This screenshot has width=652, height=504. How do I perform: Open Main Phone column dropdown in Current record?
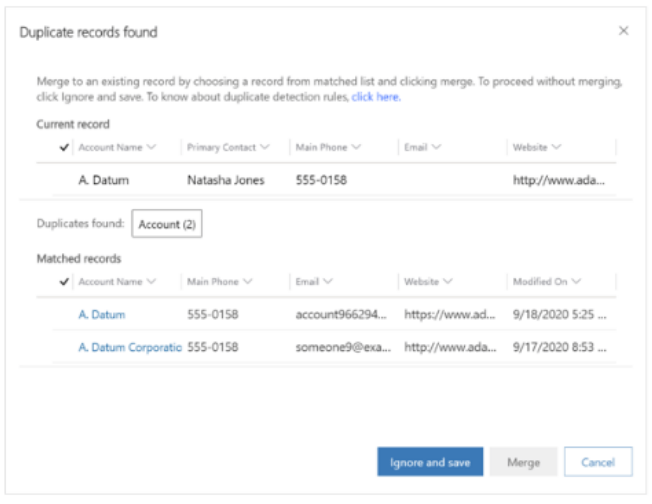tap(354, 147)
